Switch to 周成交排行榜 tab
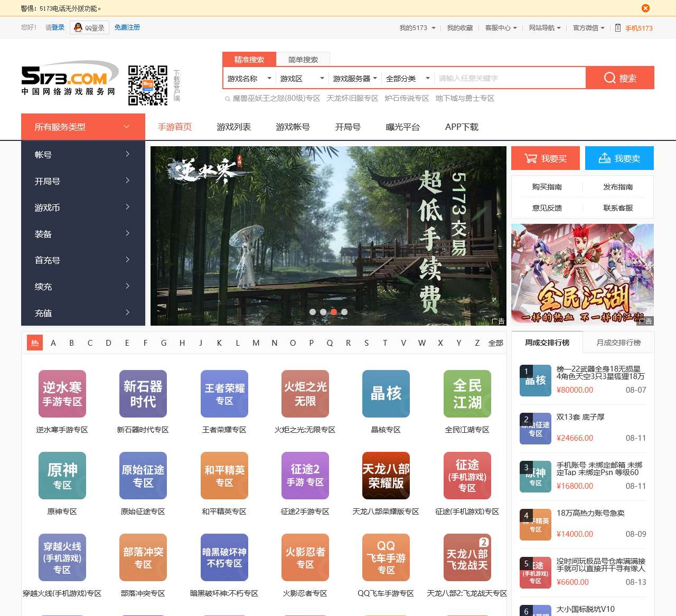The height and width of the screenshot is (616, 676). tap(547, 342)
